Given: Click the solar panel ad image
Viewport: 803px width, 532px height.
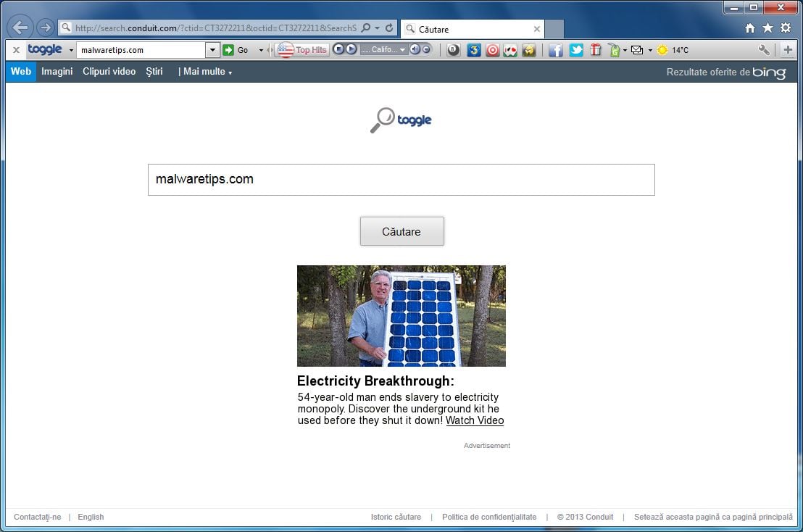Looking at the screenshot, I should pyautogui.click(x=401, y=315).
